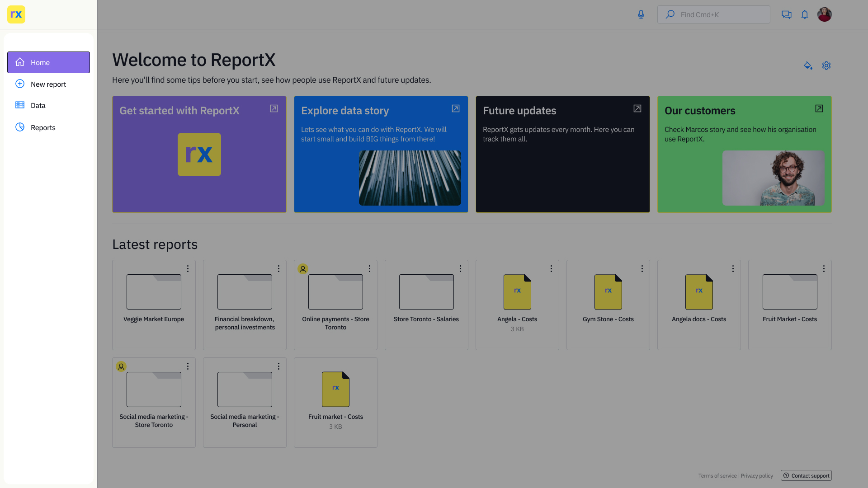Open the notifications bell
The width and height of the screenshot is (868, 488).
pyautogui.click(x=805, y=14)
